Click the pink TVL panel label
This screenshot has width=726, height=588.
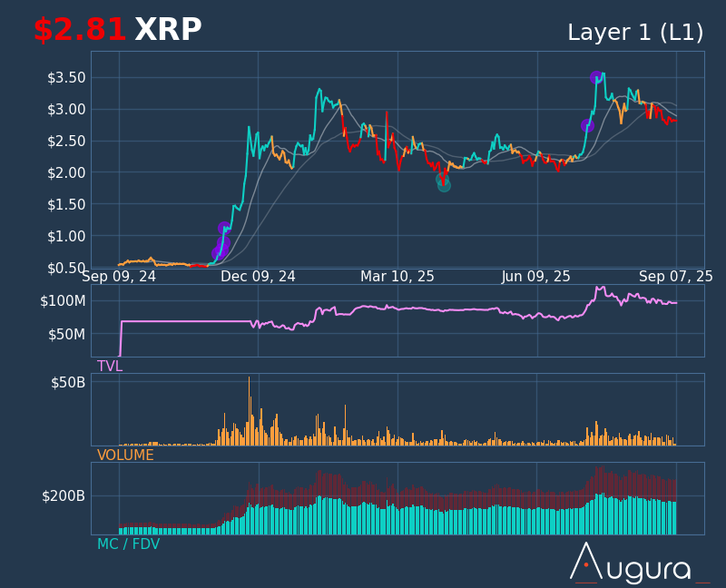[x=110, y=367]
